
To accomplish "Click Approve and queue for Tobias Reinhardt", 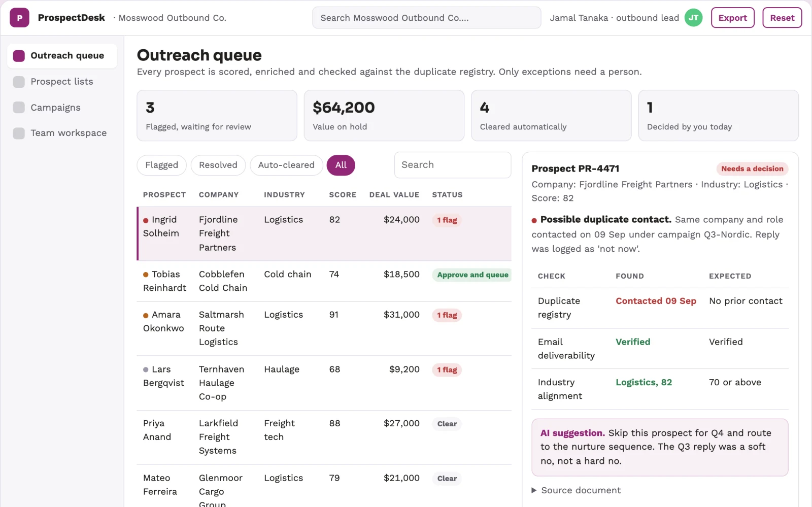I will point(472,275).
